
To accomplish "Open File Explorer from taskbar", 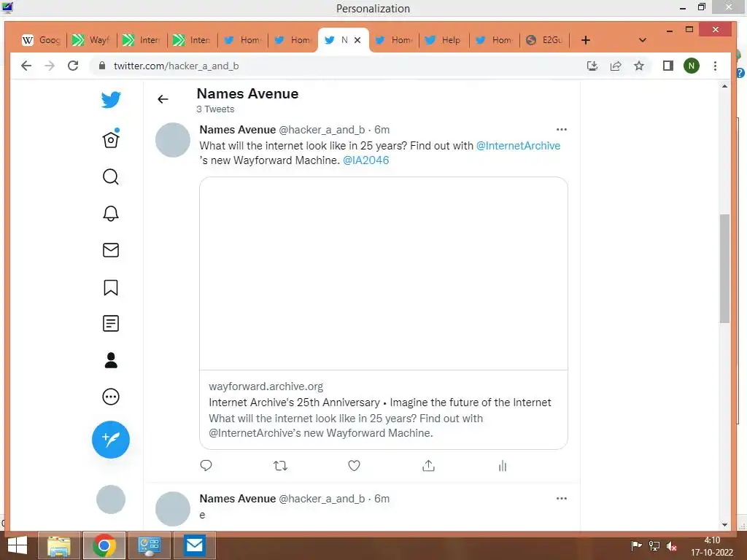I will pyautogui.click(x=59, y=545).
